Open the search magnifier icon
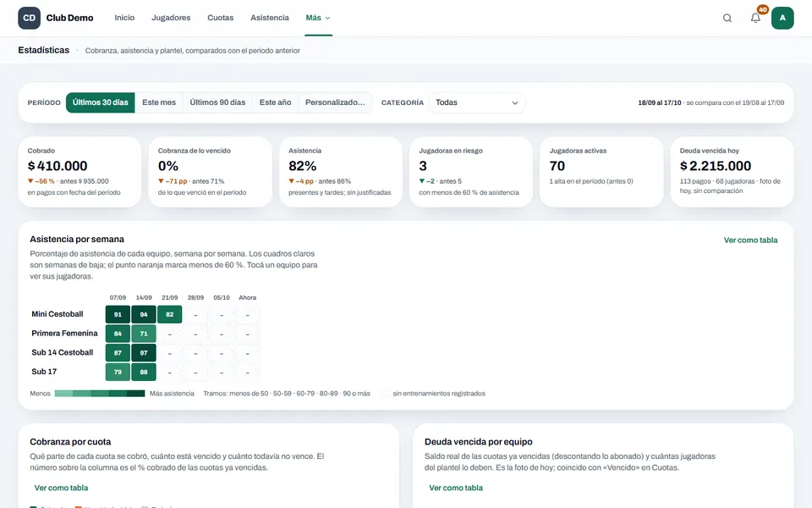The image size is (812, 508). (727, 18)
